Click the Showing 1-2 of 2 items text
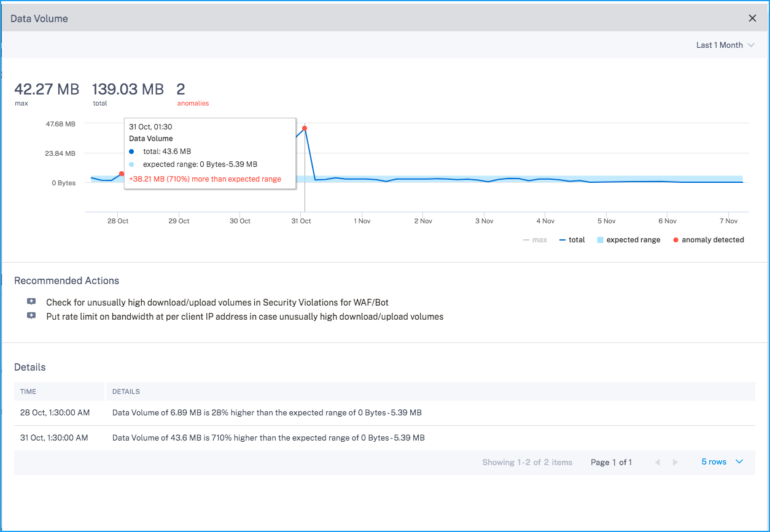 [527, 462]
